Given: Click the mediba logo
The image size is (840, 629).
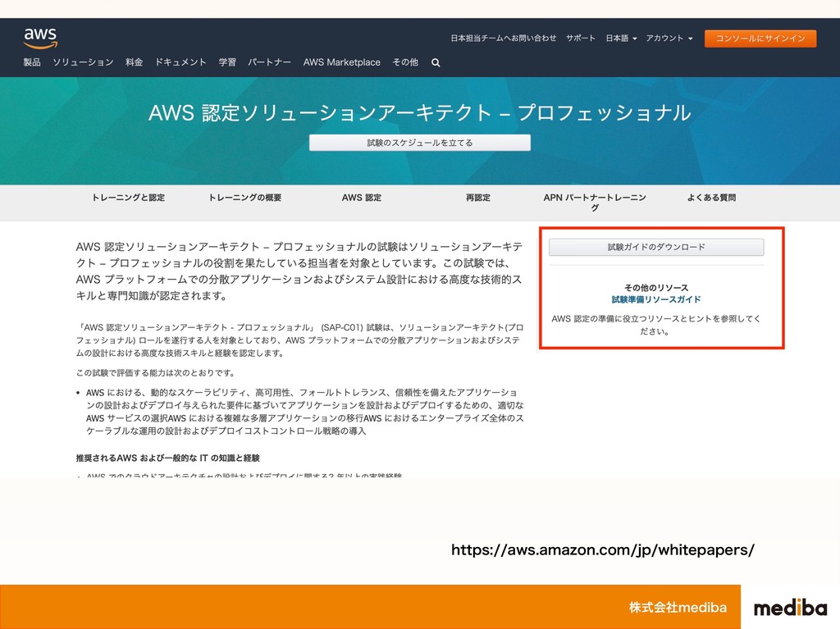Looking at the screenshot, I should tap(790, 608).
